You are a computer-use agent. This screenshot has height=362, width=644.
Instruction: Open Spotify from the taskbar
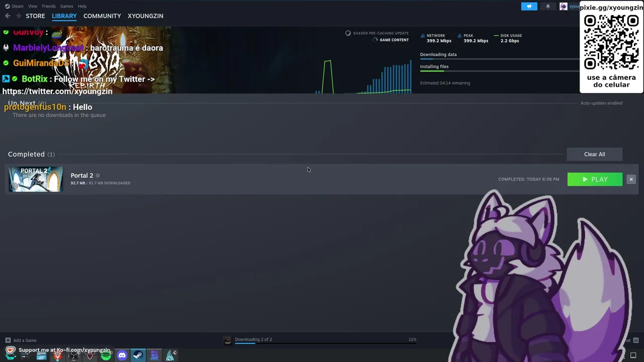106,355
